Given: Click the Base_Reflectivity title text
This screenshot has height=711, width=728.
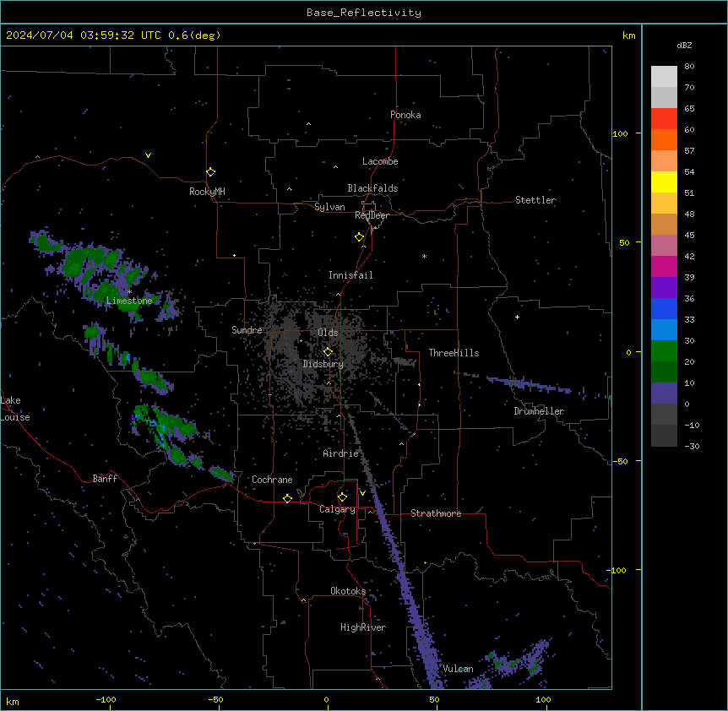Looking at the screenshot, I should pyautogui.click(x=364, y=13).
